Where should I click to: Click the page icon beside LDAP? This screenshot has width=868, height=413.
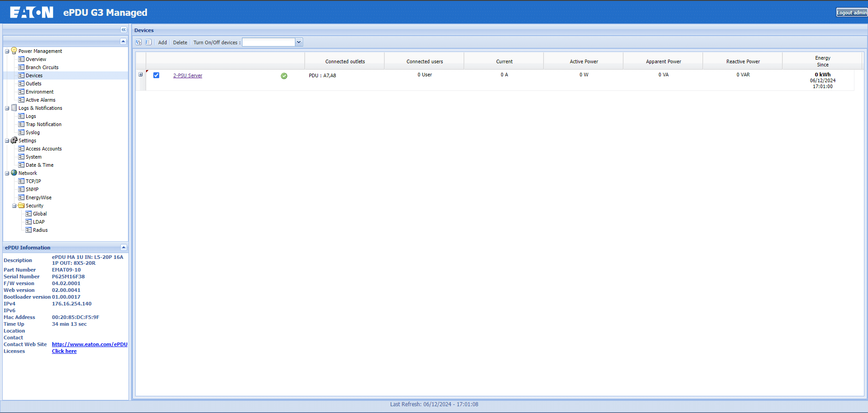(28, 222)
